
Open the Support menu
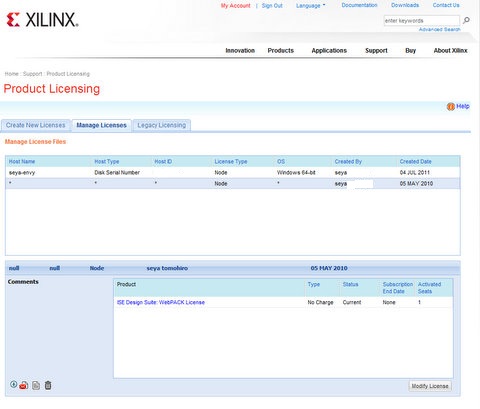point(376,51)
